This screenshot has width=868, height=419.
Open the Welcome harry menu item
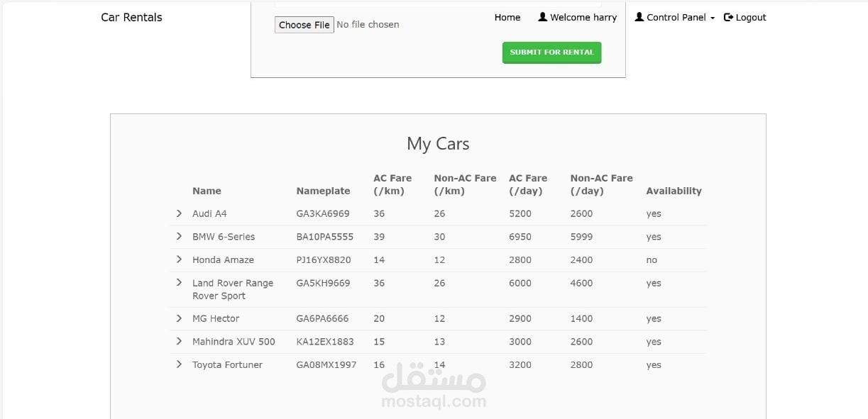[x=578, y=17]
